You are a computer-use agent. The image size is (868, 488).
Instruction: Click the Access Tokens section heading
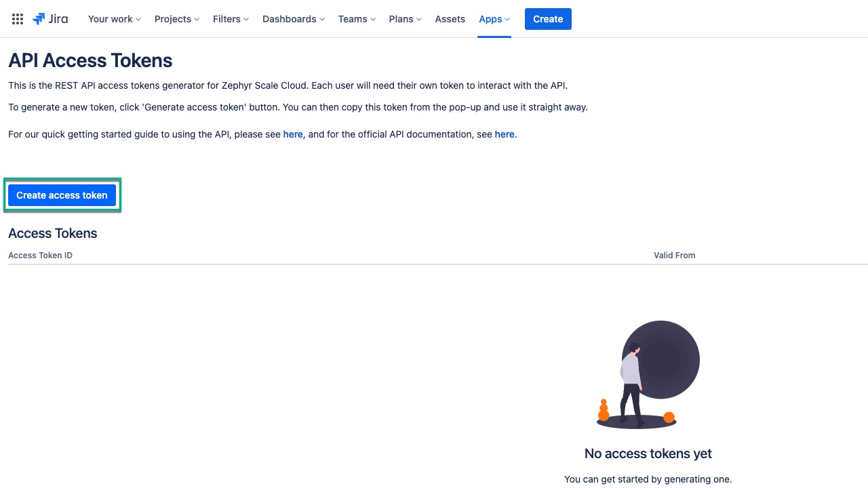click(52, 233)
